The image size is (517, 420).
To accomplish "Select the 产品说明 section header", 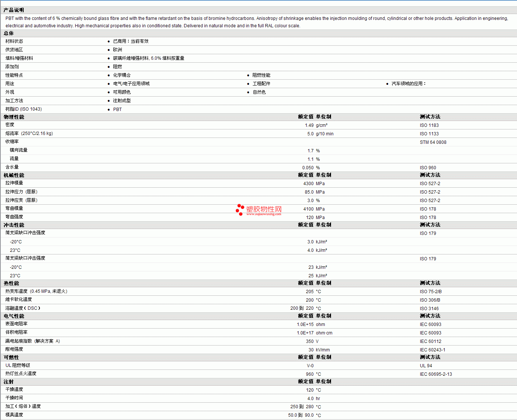I will click(x=14, y=10).
